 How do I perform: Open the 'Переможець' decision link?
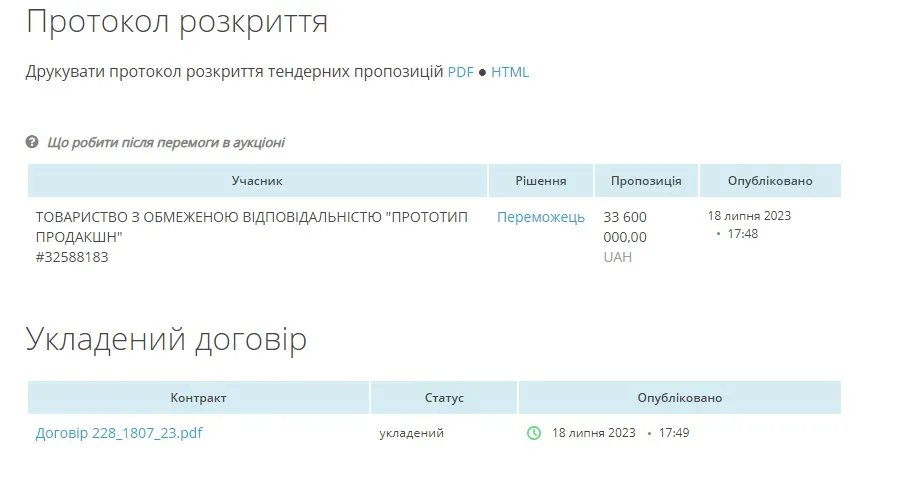click(x=541, y=217)
